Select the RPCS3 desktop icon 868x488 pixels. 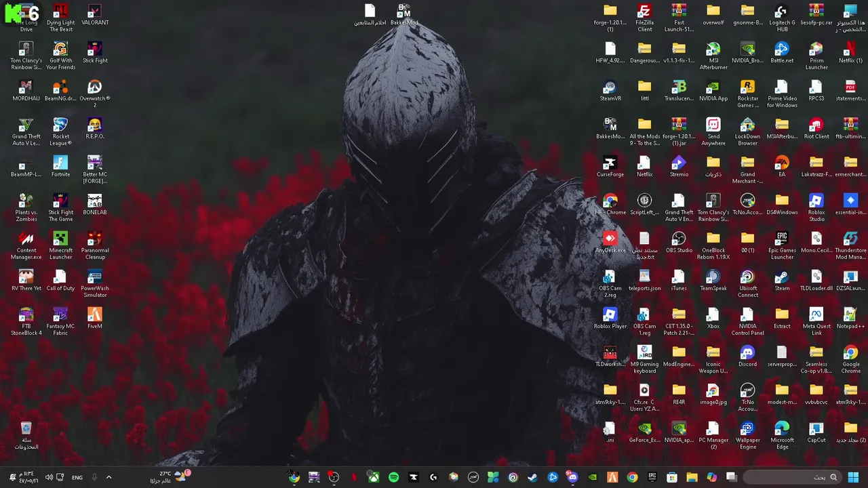point(816,91)
